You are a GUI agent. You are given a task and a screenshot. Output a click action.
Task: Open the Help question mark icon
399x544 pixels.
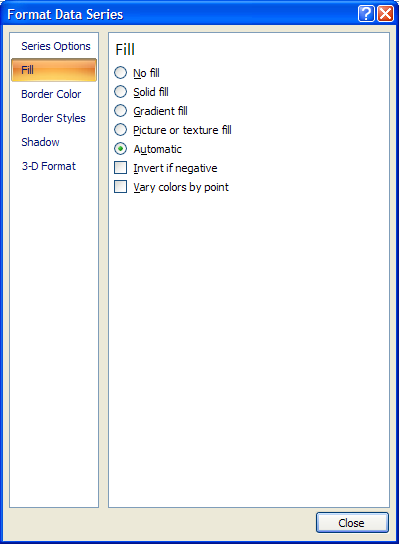point(366,14)
